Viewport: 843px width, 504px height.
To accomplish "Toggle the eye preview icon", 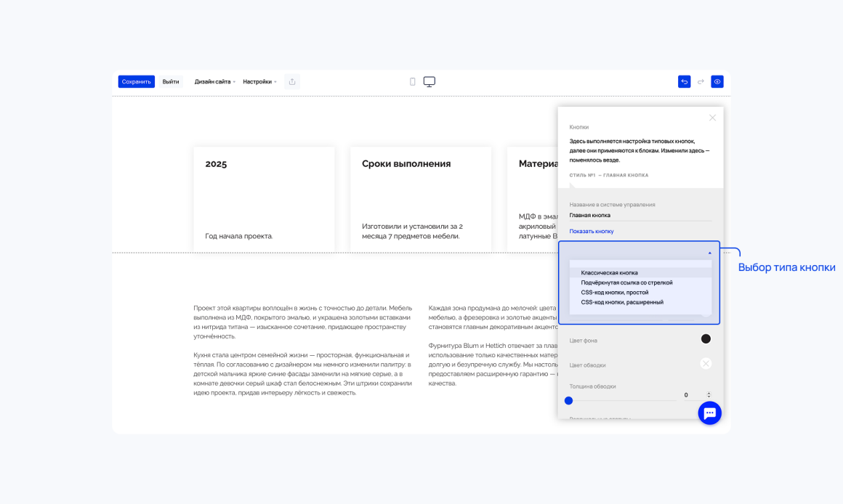I will 717,81.
